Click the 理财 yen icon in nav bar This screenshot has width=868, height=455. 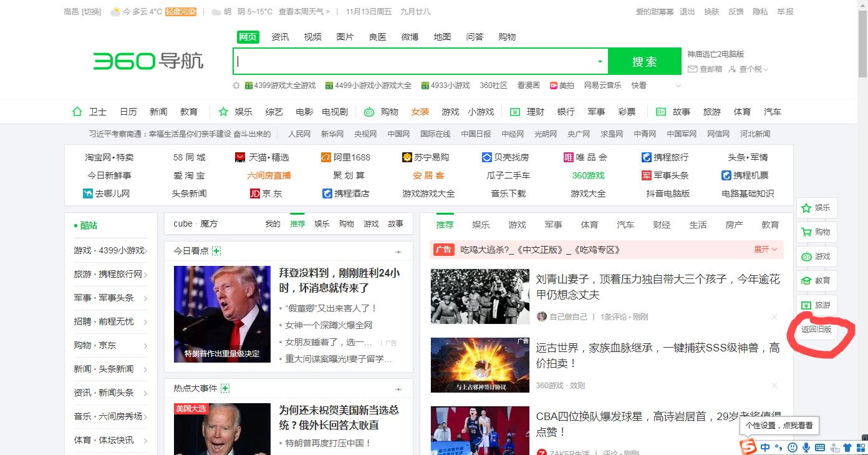tap(514, 112)
